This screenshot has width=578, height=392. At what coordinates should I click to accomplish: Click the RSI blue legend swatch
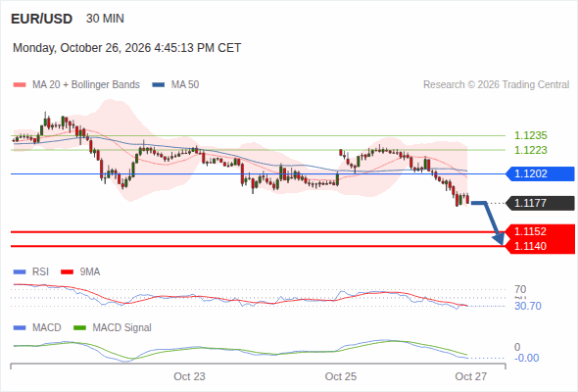(20, 272)
